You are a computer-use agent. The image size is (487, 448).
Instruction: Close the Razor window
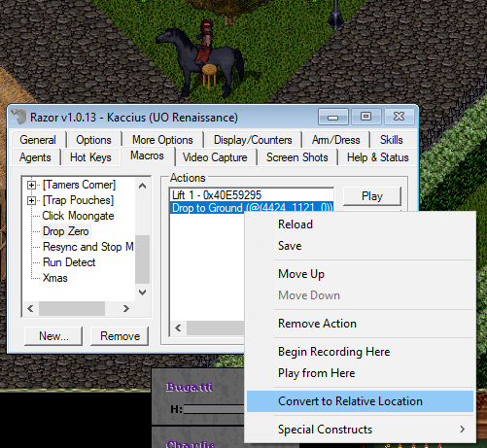point(399,117)
